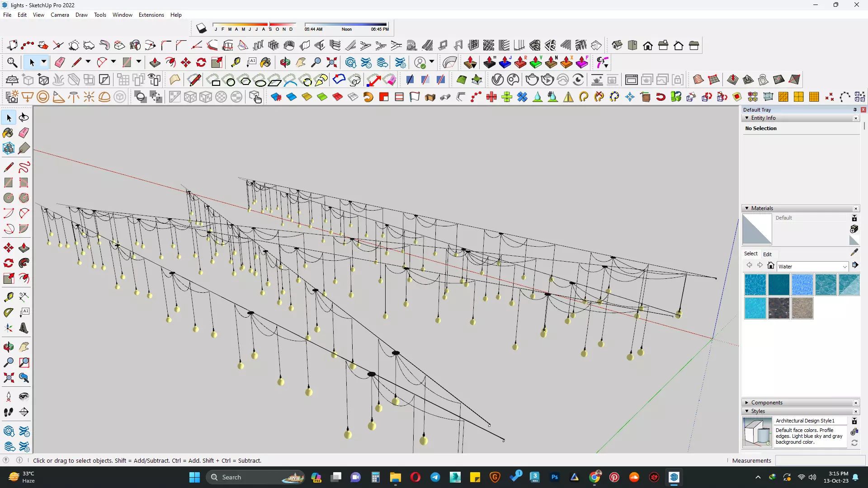868x488 pixels.
Task: Expand the Components panel
Action: tap(747, 403)
